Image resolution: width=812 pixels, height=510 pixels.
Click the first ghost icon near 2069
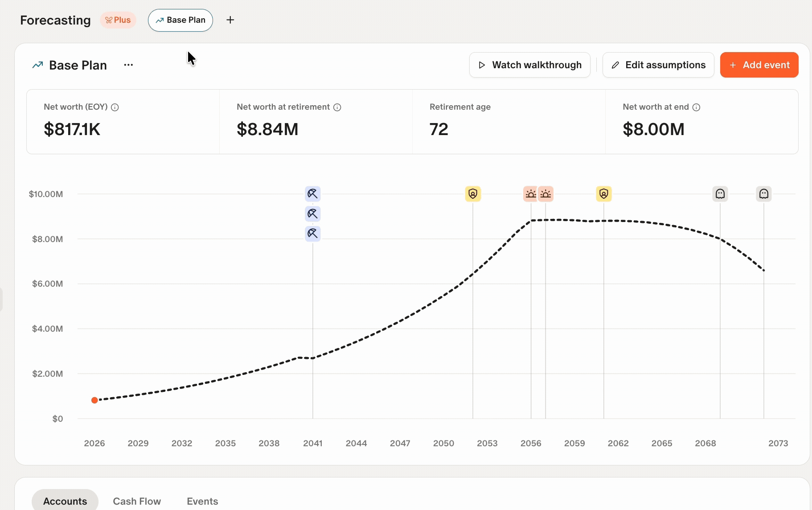click(x=720, y=194)
